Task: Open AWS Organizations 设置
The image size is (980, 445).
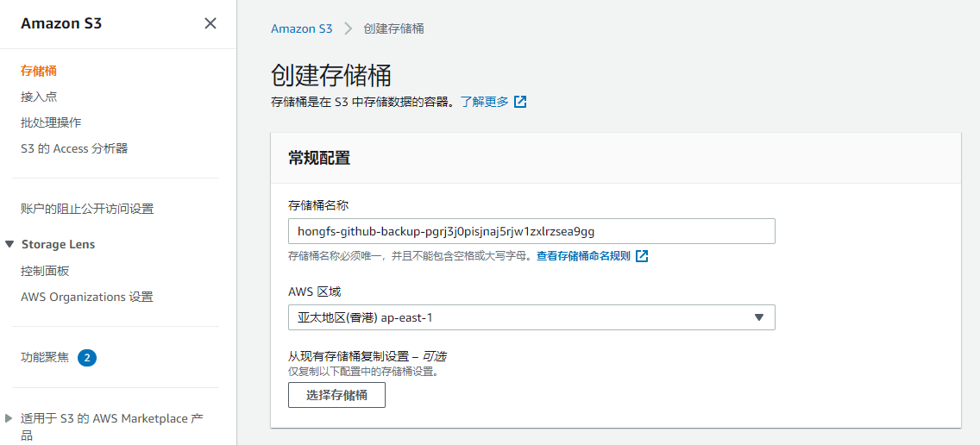Action: pos(87,297)
